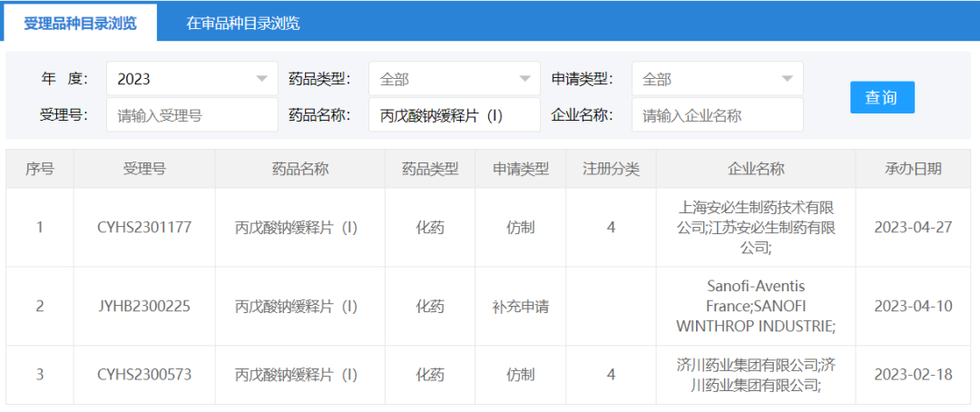The image size is (980, 412).
Task: Click 济川药业集团有限公司 company cell
Action: [x=756, y=375]
